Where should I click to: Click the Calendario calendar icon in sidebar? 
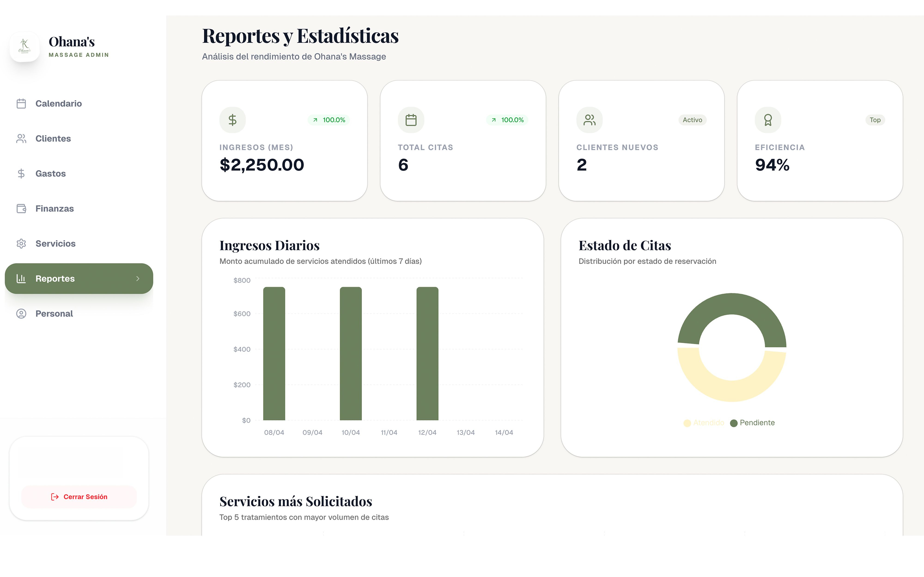[x=21, y=104]
